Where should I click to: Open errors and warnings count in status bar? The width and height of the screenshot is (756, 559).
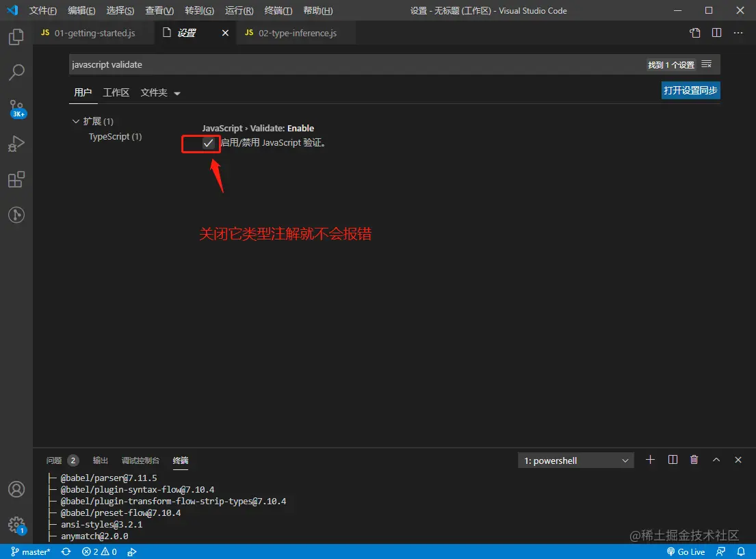tap(99, 551)
